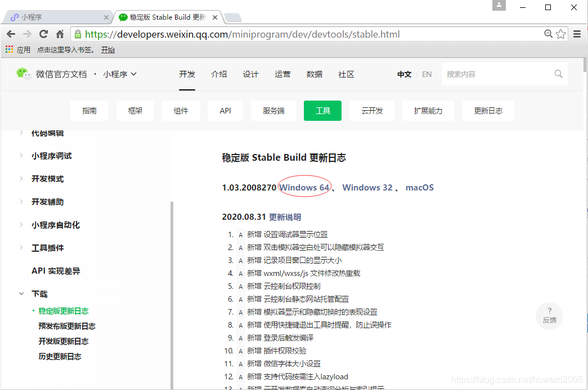Collapse the 下载 sidebar section
588x390 pixels.
pyautogui.click(x=23, y=293)
